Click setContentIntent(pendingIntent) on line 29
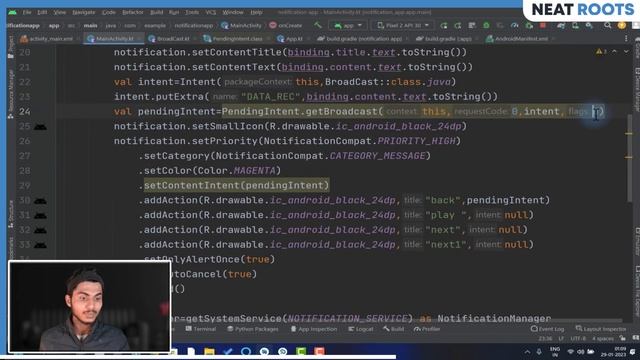The height and width of the screenshot is (360, 640). pos(236,185)
